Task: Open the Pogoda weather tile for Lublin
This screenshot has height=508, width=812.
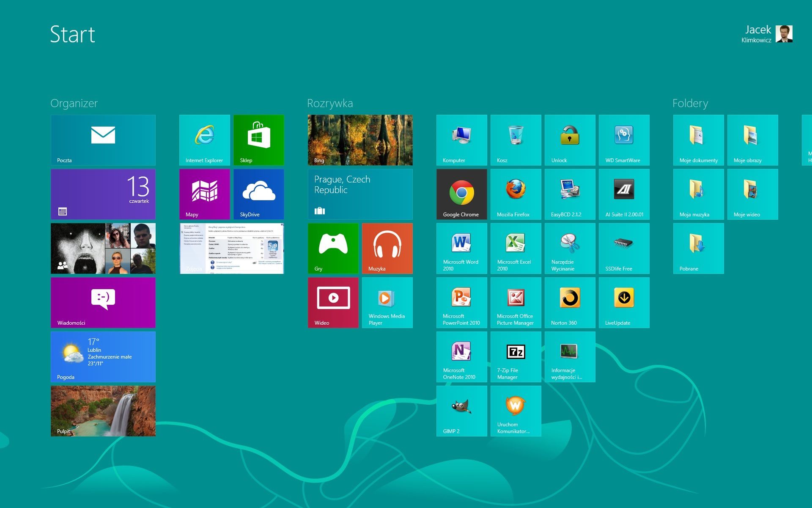Action: pos(103,357)
